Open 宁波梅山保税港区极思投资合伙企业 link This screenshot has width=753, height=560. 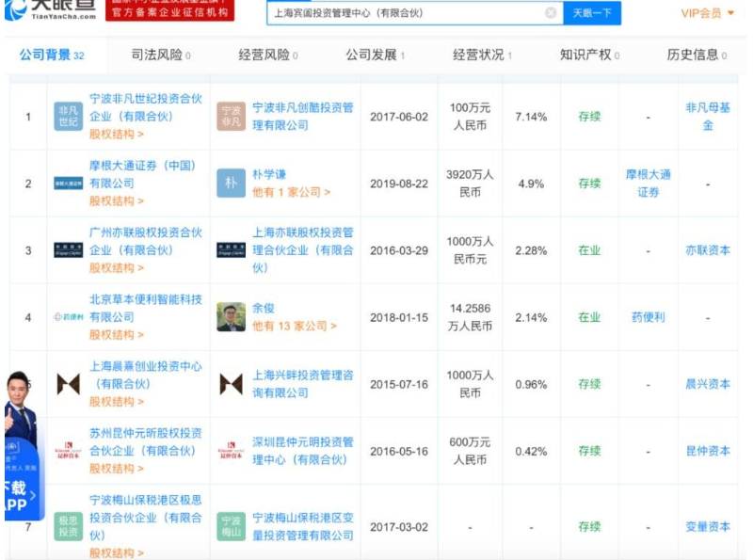146,518
